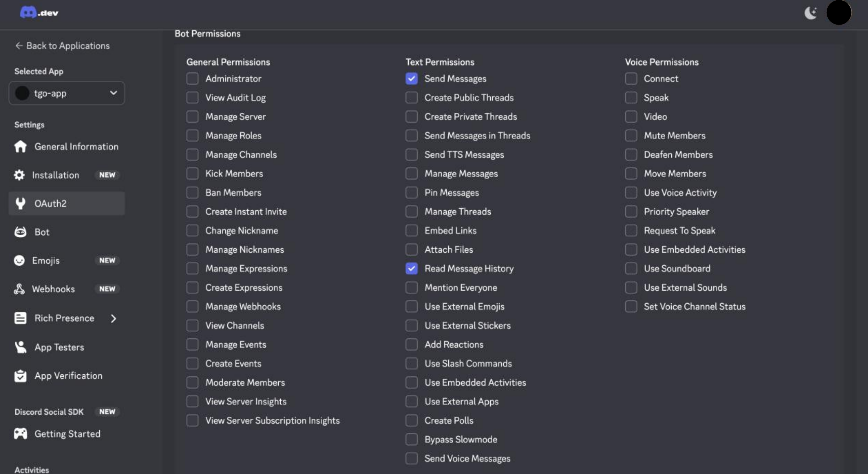868x474 pixels.
Task: Expand the Rich Presence section
Action: (114, 318)
